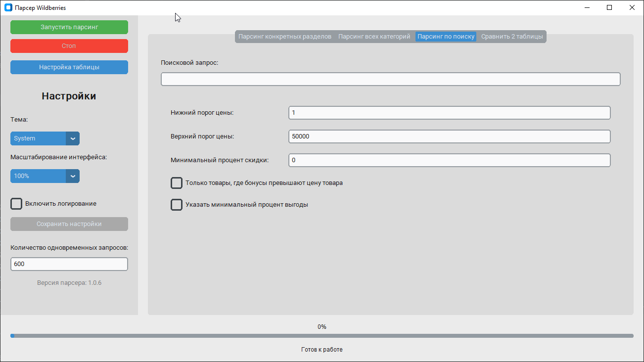Click the simultaneous requests field showing 600
Screen dimensions: 644x362
(69, 264)
